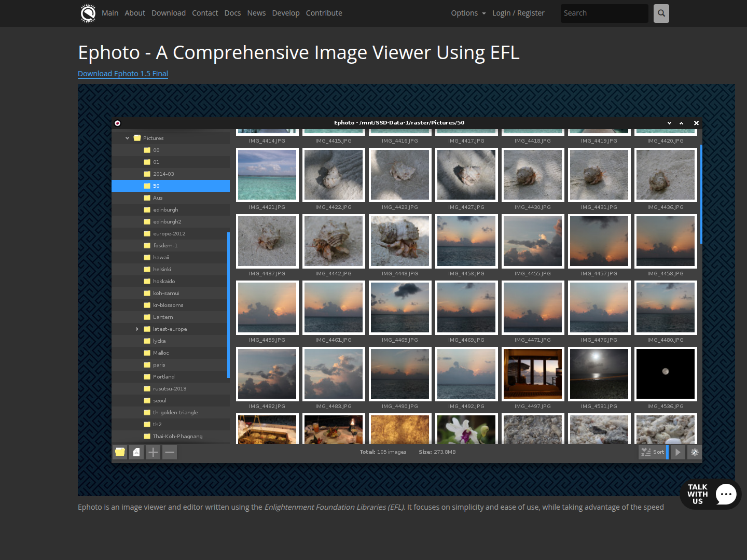
Task: Select the highlighted 50 folder
Action: tap(171, 186)
